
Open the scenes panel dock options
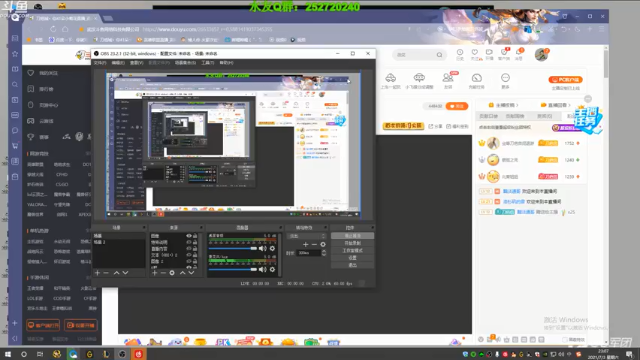pos(144,227)
